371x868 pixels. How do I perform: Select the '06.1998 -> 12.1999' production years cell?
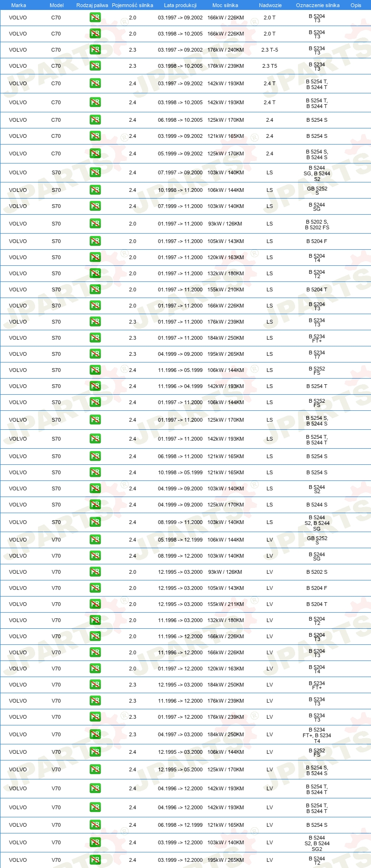pos(180,825)
